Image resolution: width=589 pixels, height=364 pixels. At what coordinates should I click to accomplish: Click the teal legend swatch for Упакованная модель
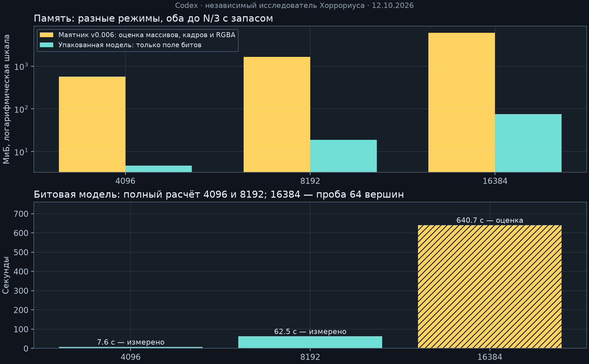(x=47, y=45)
